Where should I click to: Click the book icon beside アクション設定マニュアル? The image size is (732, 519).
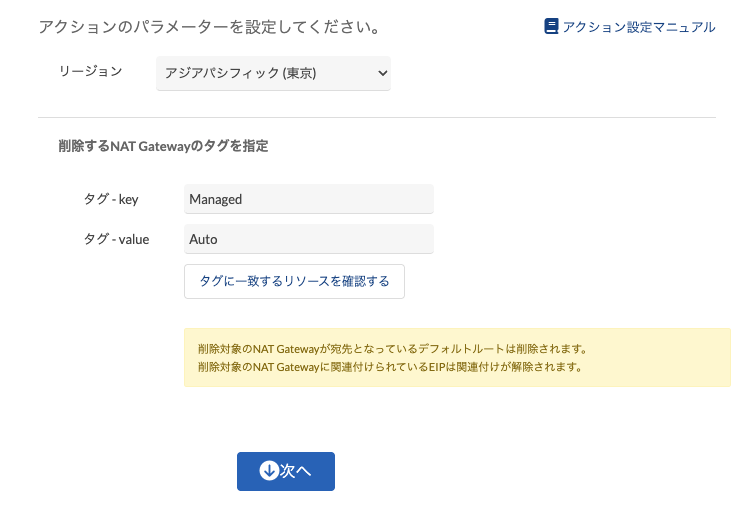551,26
